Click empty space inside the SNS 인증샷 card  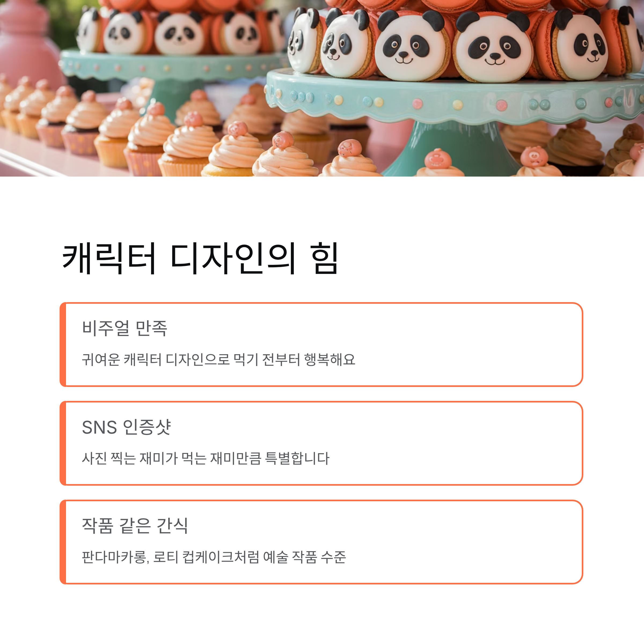[x=467, y=443]
